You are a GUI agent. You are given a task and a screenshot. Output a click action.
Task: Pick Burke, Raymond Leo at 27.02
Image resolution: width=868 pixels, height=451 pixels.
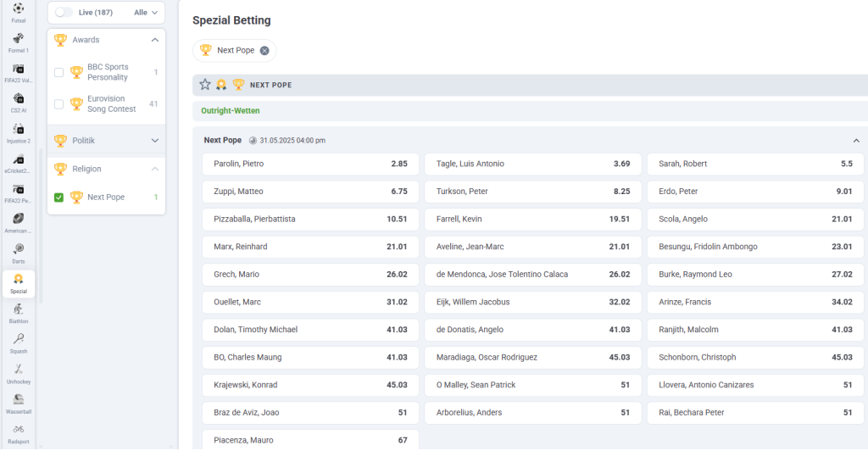(755, 275)
